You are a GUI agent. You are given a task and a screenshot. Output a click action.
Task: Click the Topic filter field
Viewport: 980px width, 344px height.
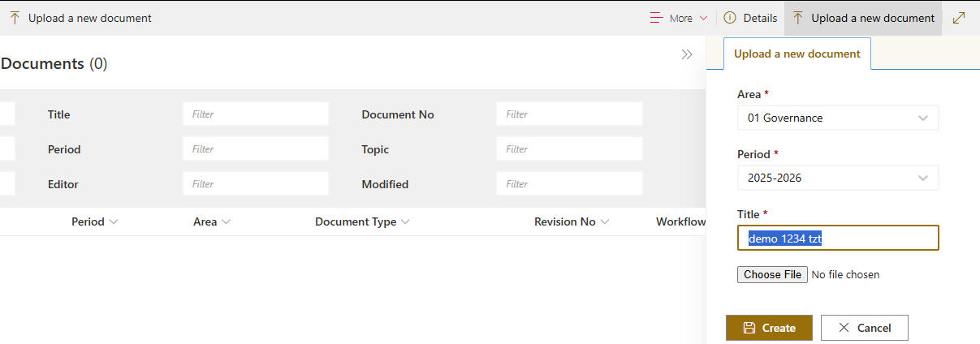click(569, 149)
